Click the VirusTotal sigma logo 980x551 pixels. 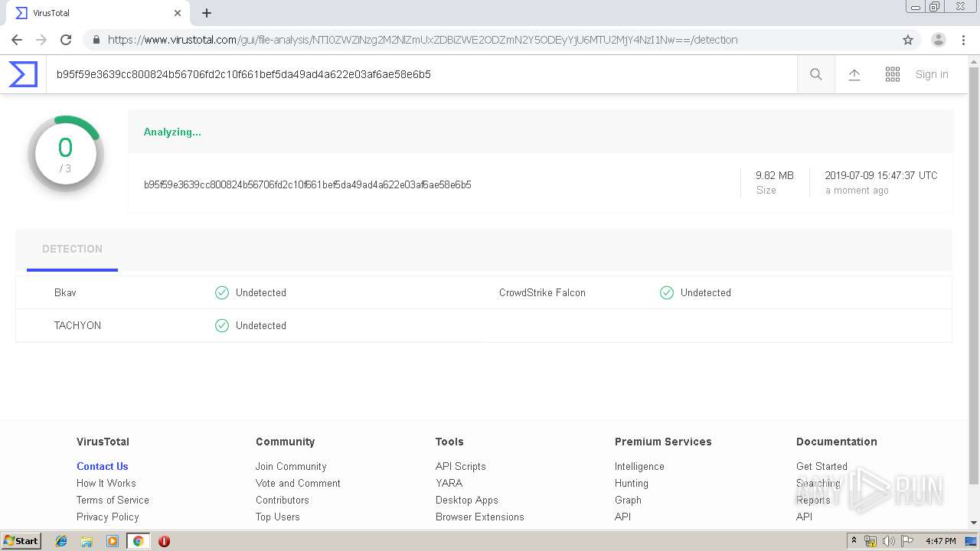pos(23,74)
